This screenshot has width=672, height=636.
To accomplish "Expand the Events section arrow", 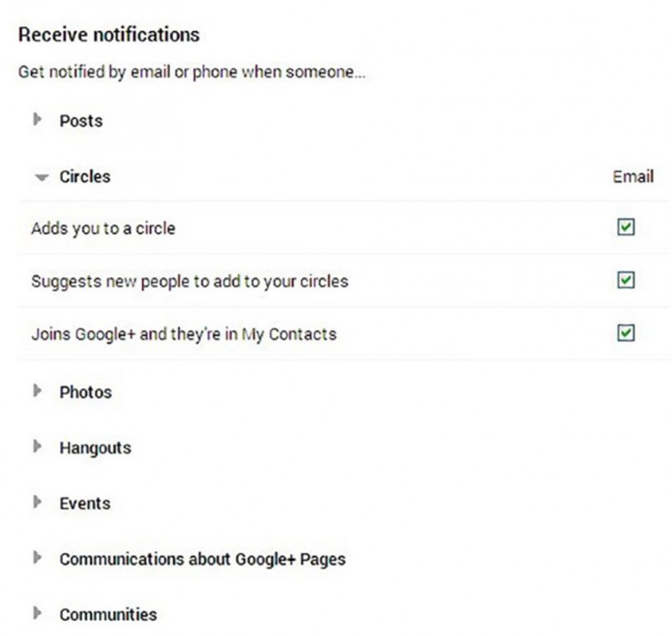I will pos(37,501).
